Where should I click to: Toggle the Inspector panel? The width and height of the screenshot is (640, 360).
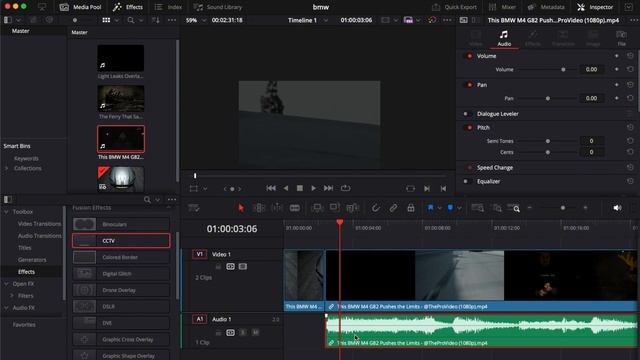pos(595,7)
